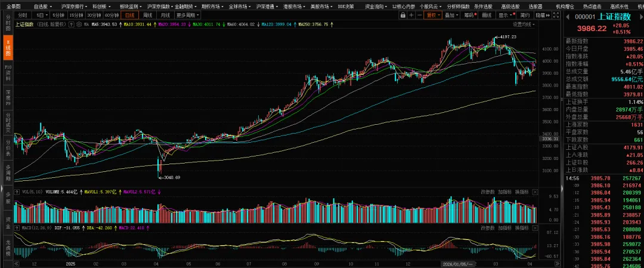Image resolution: width=644 pixels, height=268 pixels.
Task: Open 全景图 tab
Action: [13, 7]
